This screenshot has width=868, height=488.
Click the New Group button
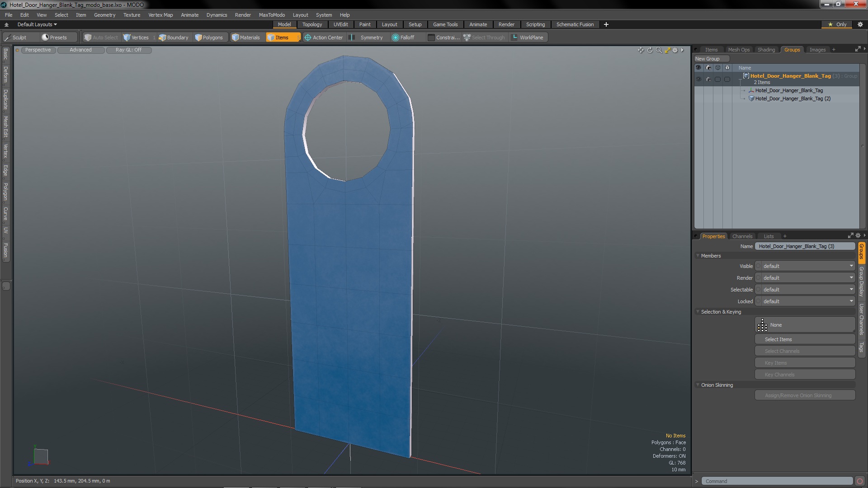point(712,59)
